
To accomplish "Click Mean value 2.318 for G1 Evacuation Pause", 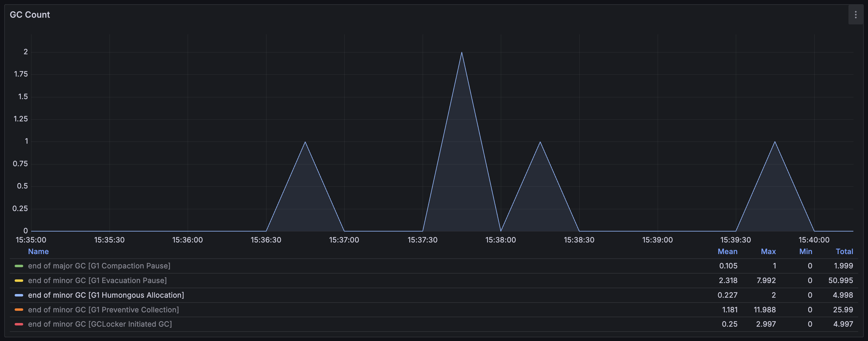I will point(728,280).
